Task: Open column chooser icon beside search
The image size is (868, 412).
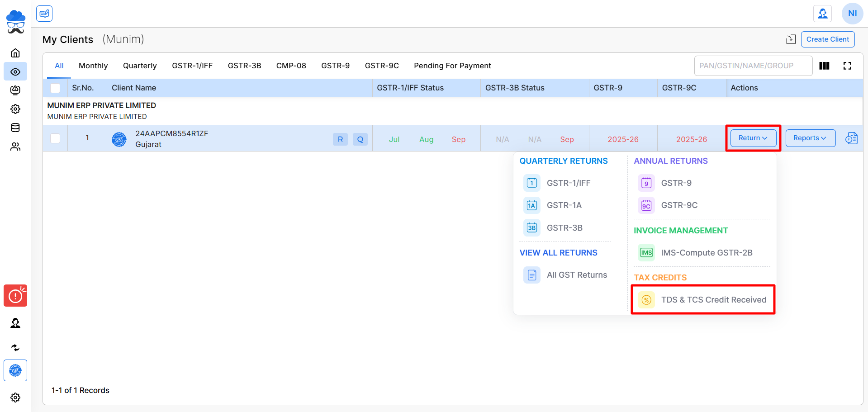Action: (x=824, y=66)
